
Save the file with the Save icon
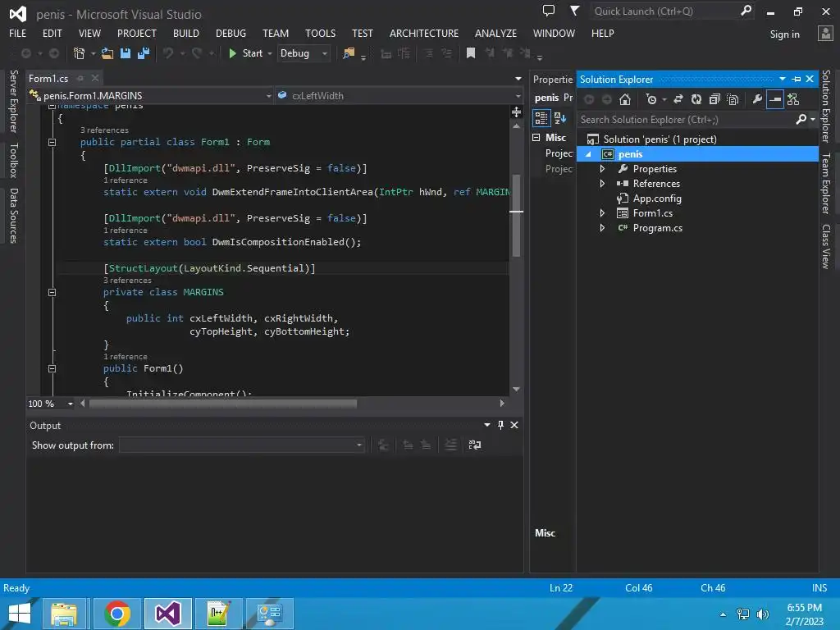tap(126, 53)
